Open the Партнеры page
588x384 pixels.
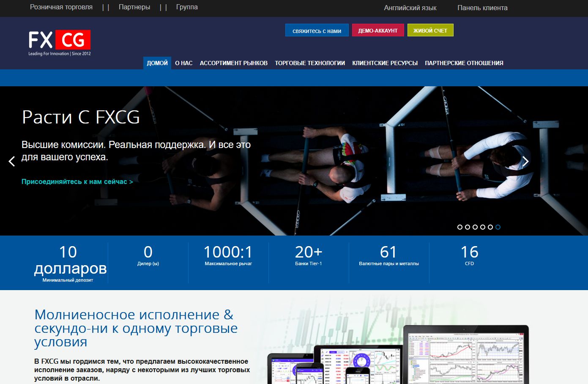134,7
